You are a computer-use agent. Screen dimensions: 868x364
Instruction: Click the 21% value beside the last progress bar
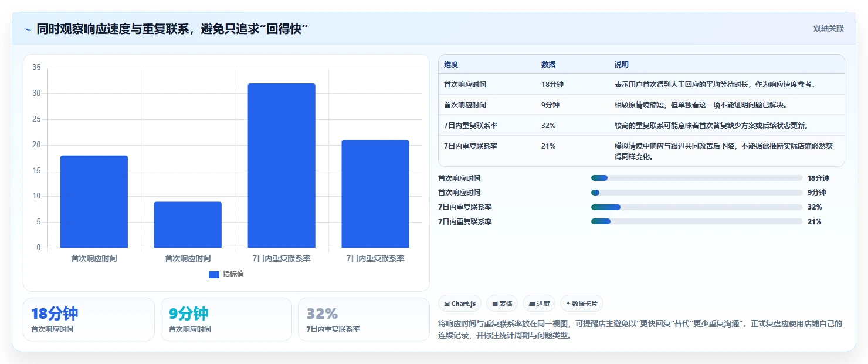pos(815,222)
